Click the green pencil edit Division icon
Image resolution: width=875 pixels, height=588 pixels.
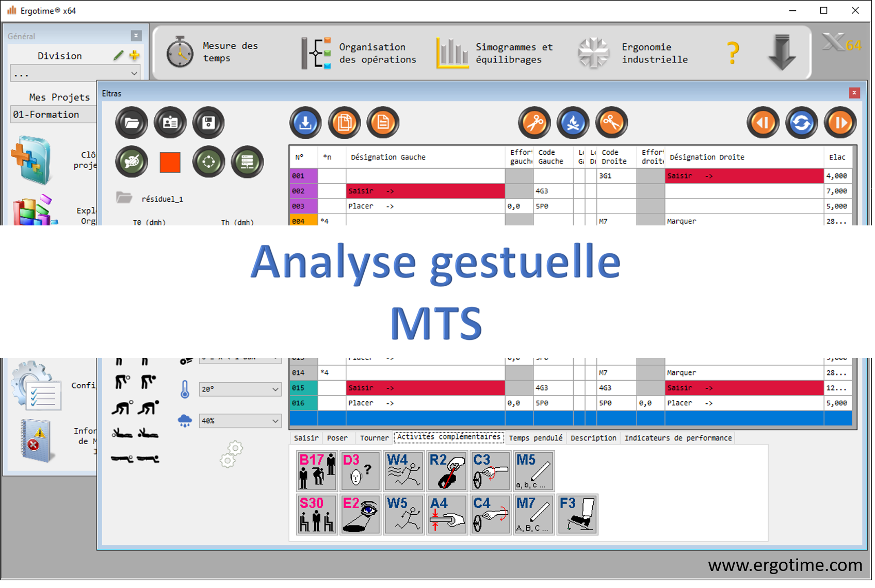pos(119,55)
